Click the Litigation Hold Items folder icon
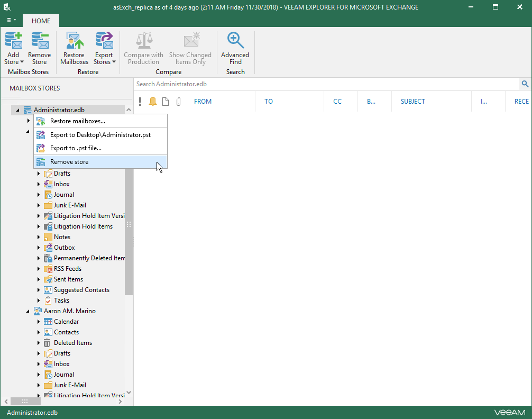 coord(48,226)
